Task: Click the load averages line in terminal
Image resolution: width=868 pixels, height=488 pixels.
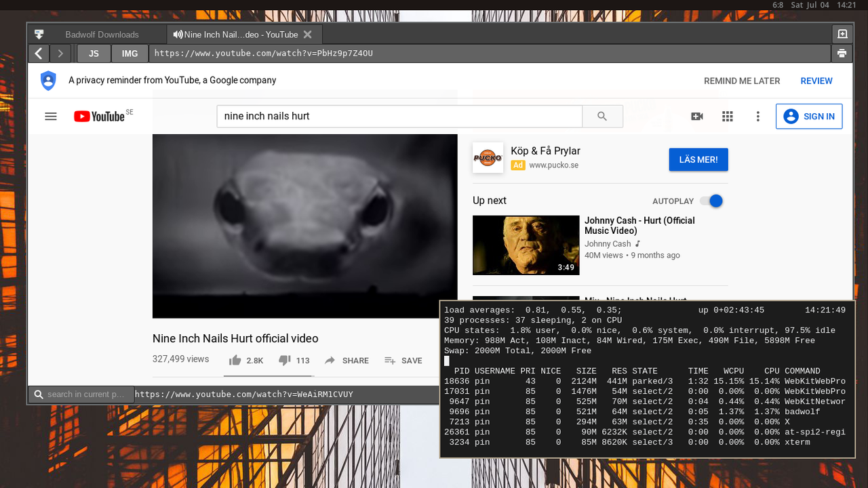Action: (645, 310)
